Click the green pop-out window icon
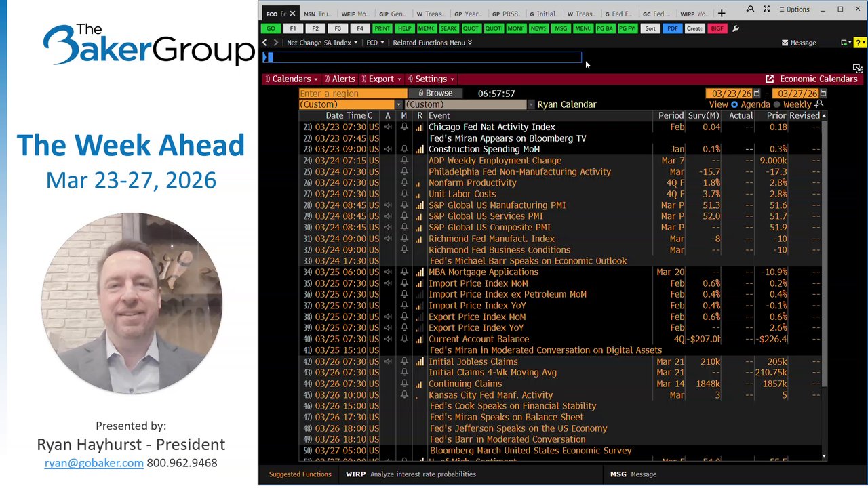Viewport: 868px width, 488px height. pyautogui.click(x=845, y=43)
